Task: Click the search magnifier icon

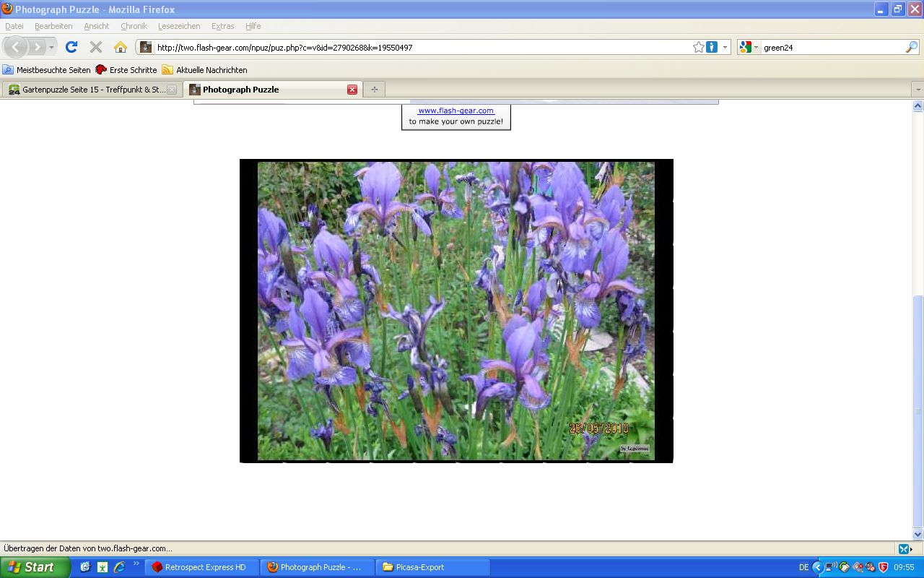Action: 911,47
